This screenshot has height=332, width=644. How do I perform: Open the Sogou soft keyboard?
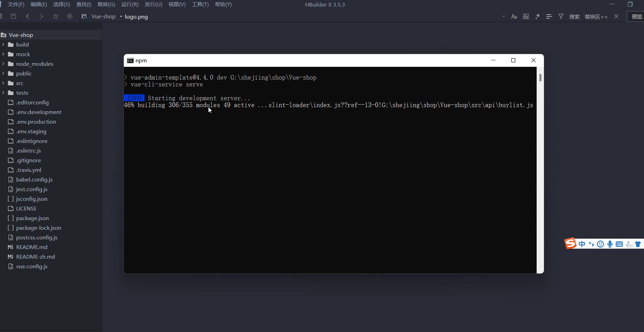(x=619, y=244)
